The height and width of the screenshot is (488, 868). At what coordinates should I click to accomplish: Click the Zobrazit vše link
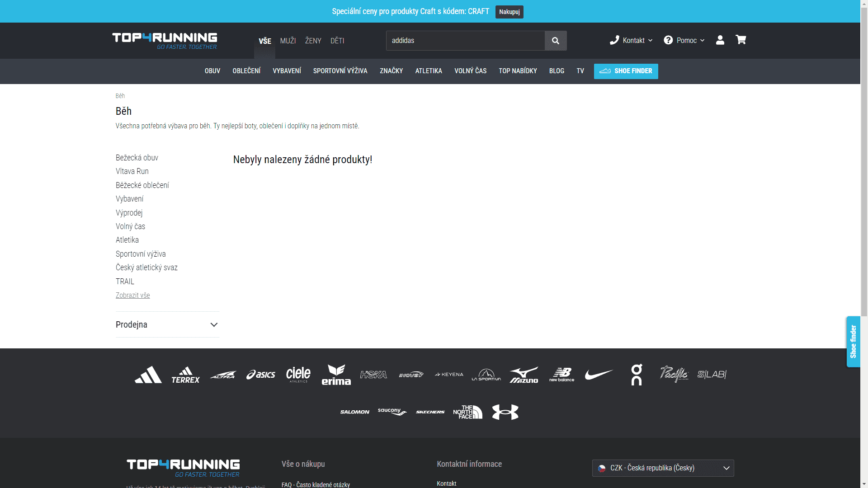132,295
